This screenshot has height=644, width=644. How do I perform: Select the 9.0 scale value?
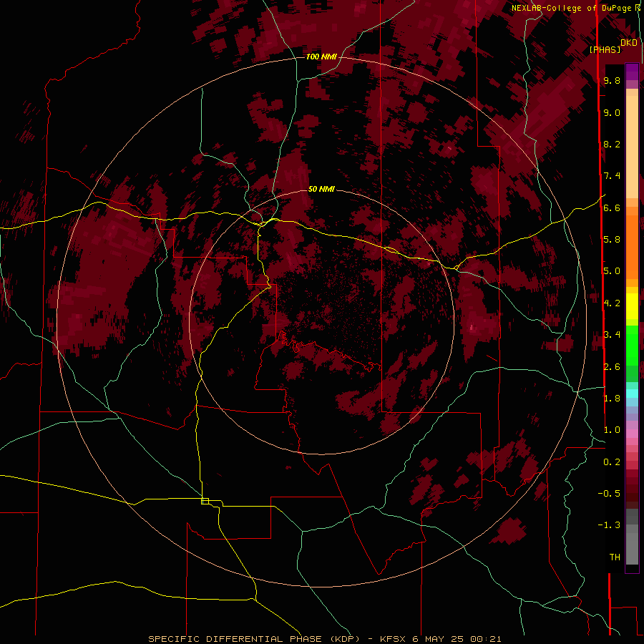click(x=612, y=112)
